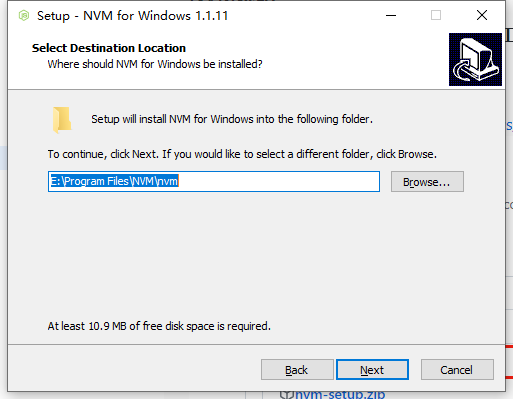
Task: Click empty space right of the path text
Action: pos(279,182)
